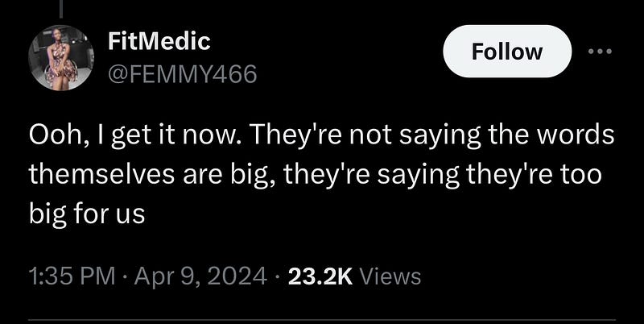Image resolution: width=644 pixels, height=324 pixels.
Task: Follow the FitMedic account
Action: tap(507, 52)
